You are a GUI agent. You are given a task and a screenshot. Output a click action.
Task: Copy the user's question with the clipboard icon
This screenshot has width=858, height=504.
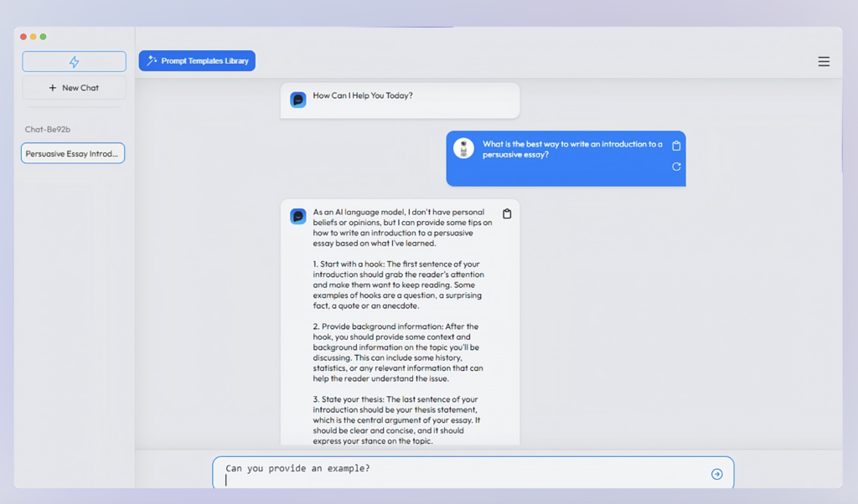[676, 146]
